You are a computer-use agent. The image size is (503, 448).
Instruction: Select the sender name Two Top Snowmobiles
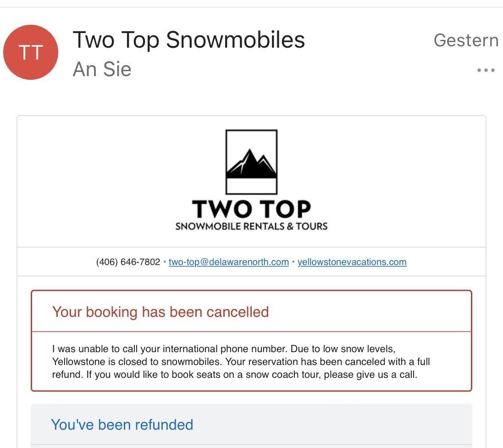(188, 40)
